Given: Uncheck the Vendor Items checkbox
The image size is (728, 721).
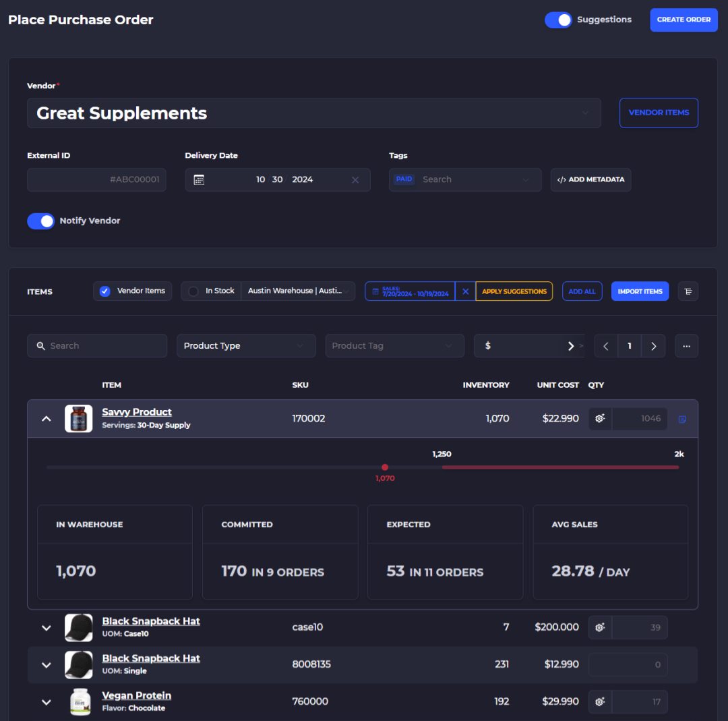Looking at the screenshot, I should (105, 291).
